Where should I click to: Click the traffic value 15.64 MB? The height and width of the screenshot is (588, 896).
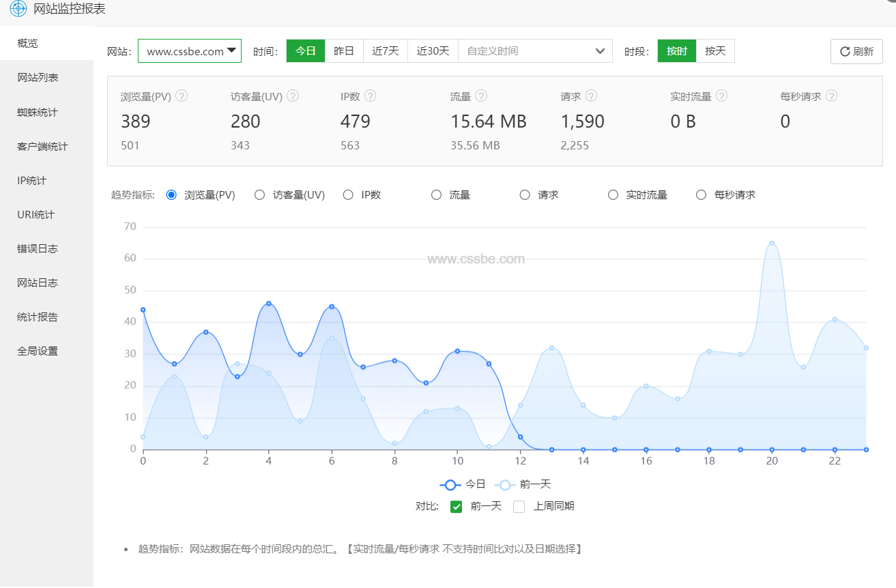489,121
